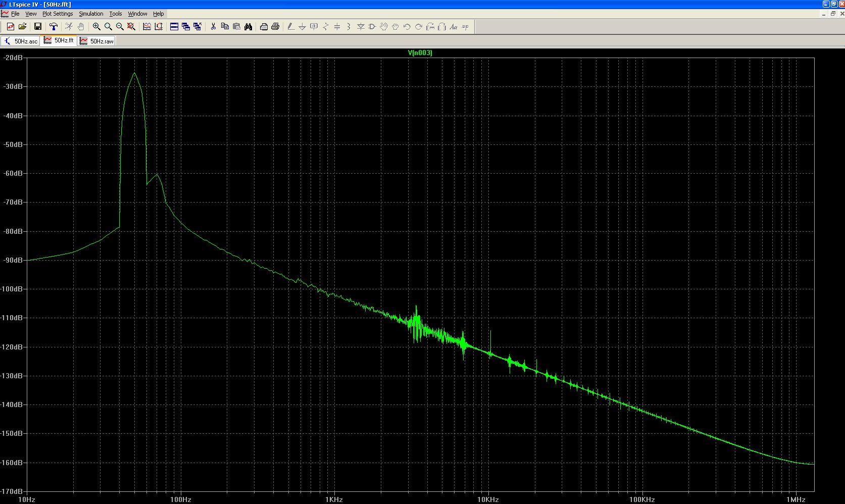Click the 1KHz horizontal axis label
This screenshot has height=504, width=845.
pos(334,499)
